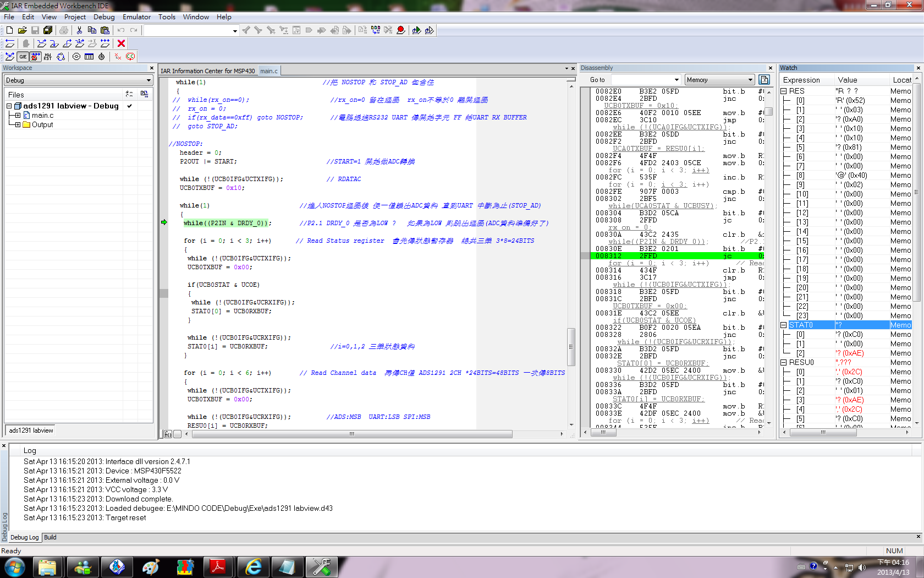Open Windows Explorer from the taskbar
Image resolution: width=924 pixels, height=578 pixels.
tap(48, 567)
